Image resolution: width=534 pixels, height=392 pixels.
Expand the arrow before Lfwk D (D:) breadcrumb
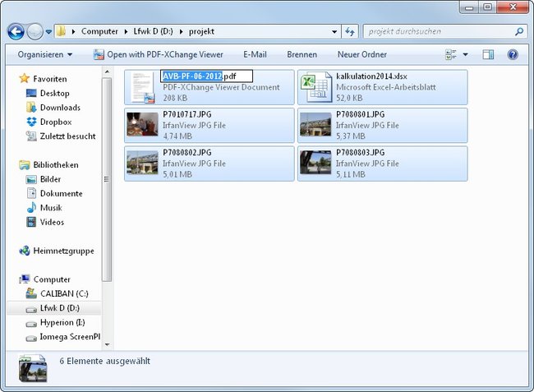pyautogui.click(x=126, y=32)
